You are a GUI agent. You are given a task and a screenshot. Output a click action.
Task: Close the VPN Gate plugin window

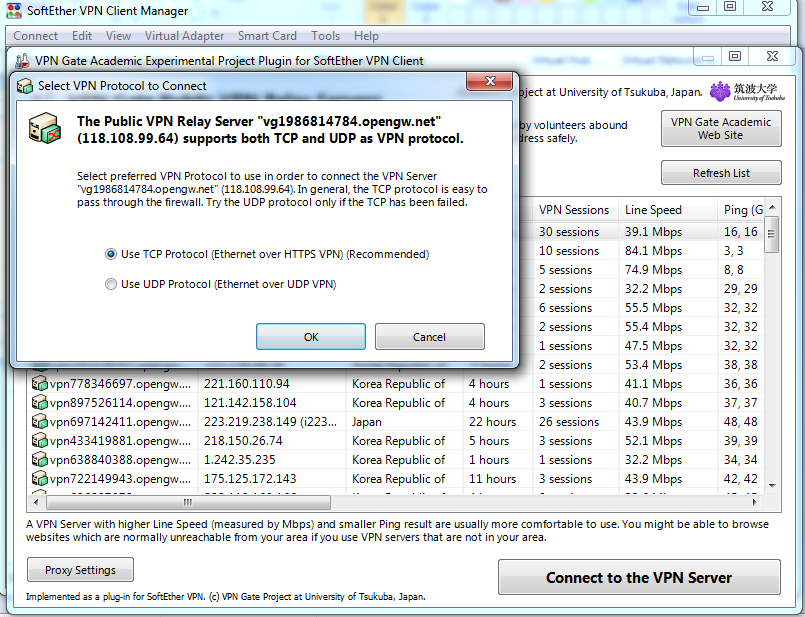pyautogui.click(x=772, y=56)
